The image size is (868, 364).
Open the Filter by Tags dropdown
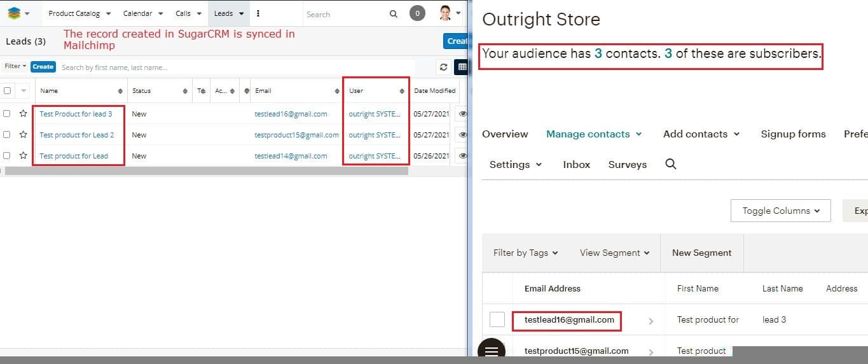[525, 253]
